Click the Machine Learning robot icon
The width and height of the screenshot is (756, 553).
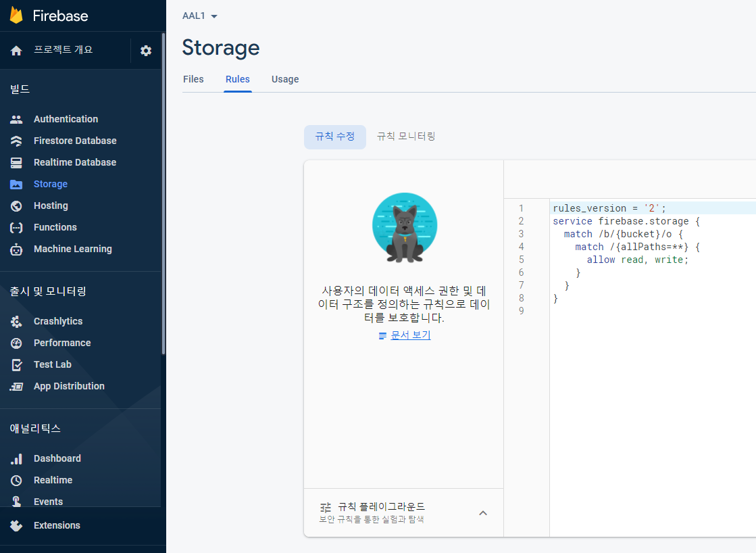click(x=16, y=249)
